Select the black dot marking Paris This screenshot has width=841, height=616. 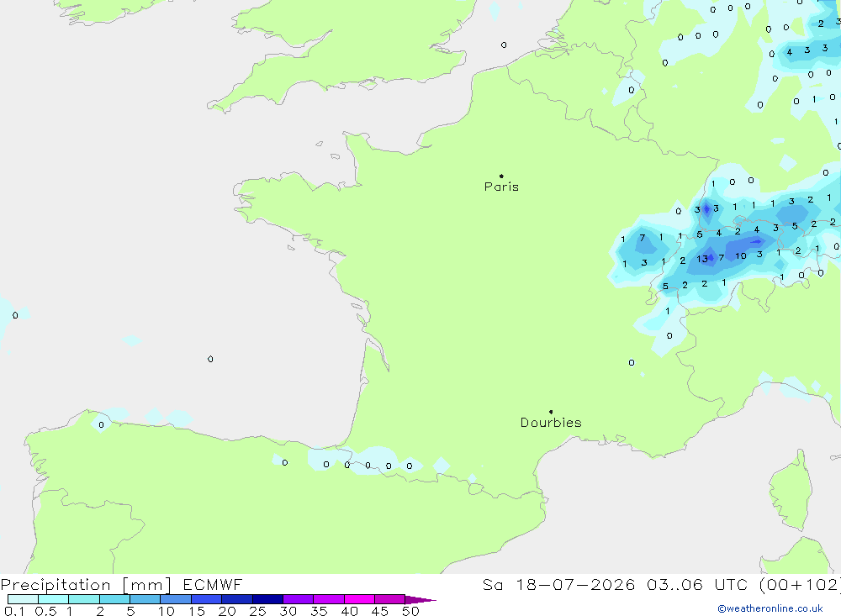point(501,176)
